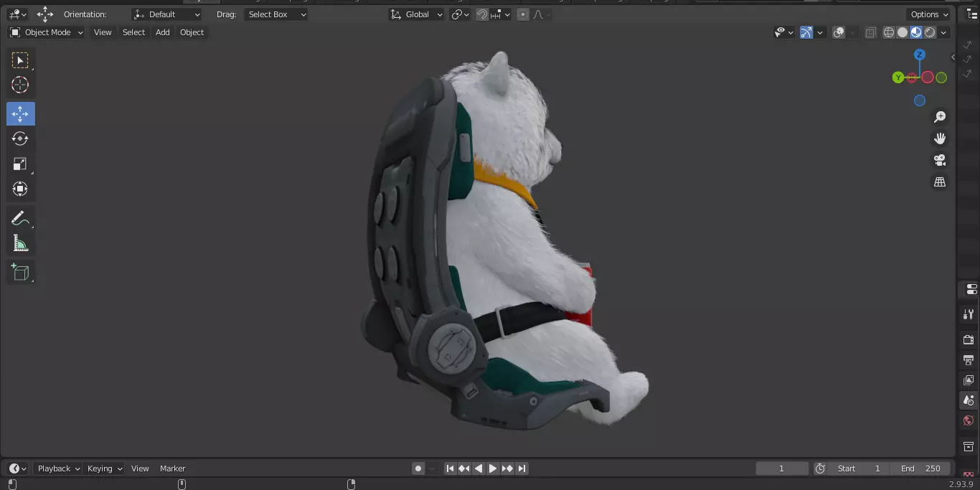
Task: Open the timeline editor type dropdown
Action: [17, 468]
